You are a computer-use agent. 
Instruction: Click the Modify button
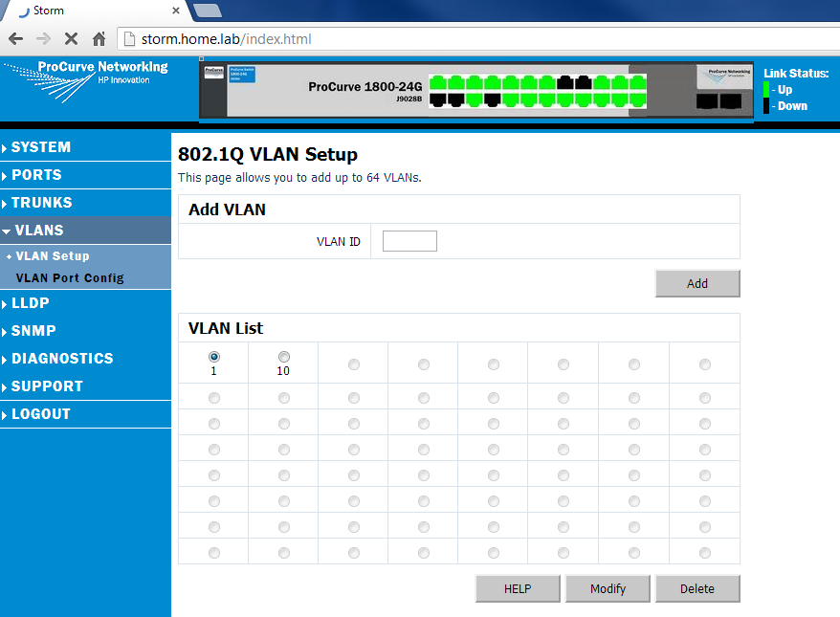pyautogui.click(x=608, y=588)
